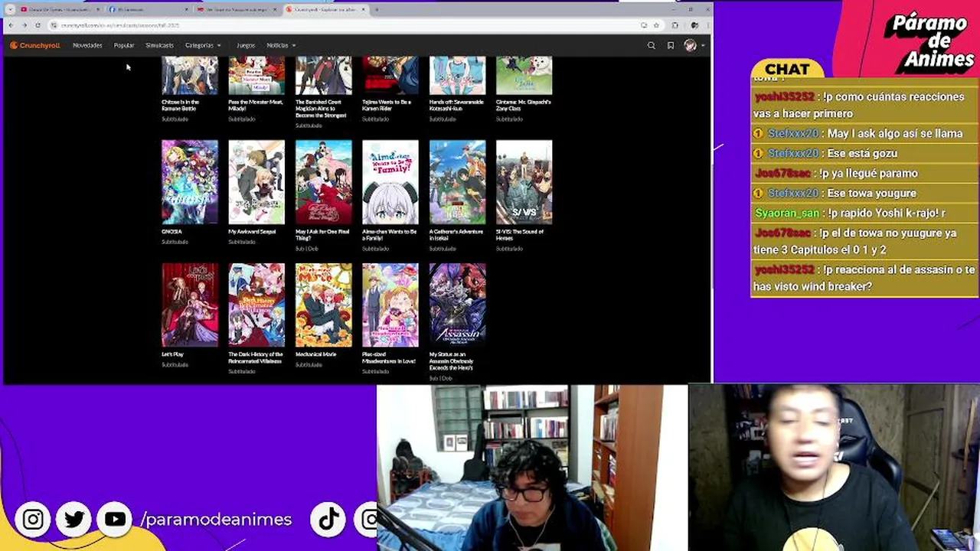The height and width of the screenshot is (551, 980).
Task: Open the watchlist bookmark icon
Action: click(x=671, y=45)
